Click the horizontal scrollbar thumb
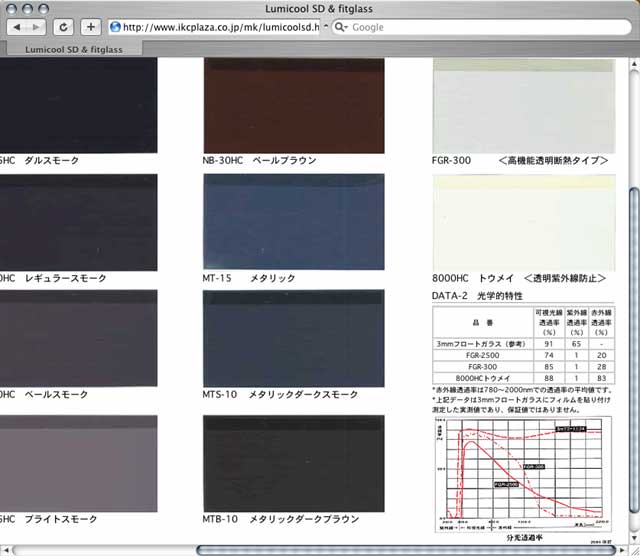Viewport: 640px width, 556px height. click(406, 550)
